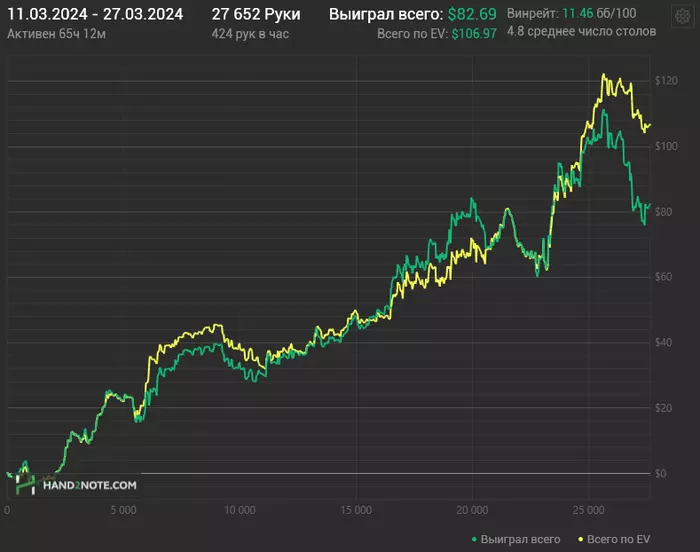
Task: Click the $80 y-axis label
Action: (663, 212)
